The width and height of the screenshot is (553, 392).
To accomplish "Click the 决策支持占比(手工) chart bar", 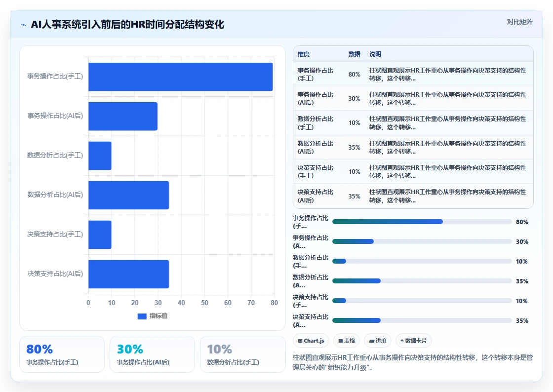I will (x=100, y=235).
